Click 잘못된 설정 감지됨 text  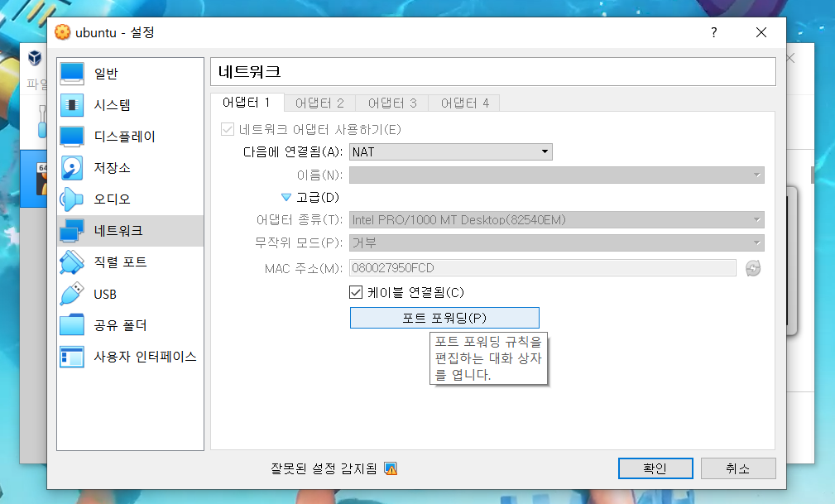click(324, 469)
